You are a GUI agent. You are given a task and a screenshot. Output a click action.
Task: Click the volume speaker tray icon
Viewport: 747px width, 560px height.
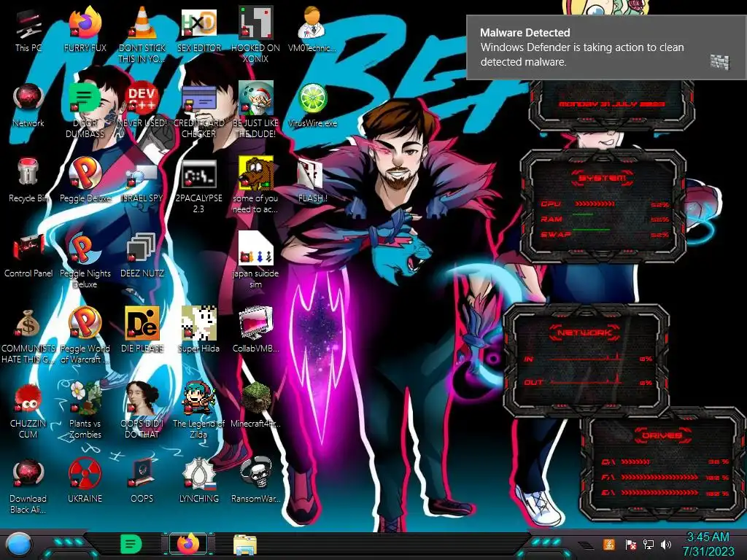(x=666, y=544)
